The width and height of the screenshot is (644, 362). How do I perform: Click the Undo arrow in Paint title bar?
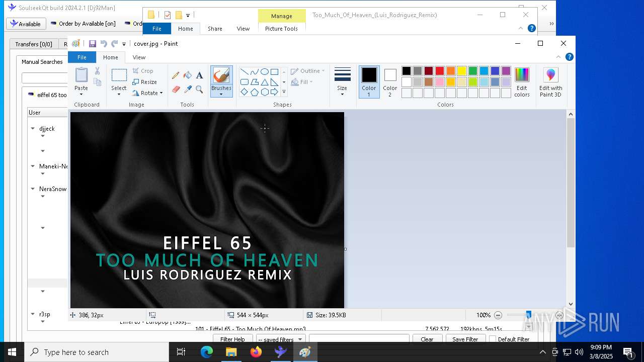coord(104,44)
